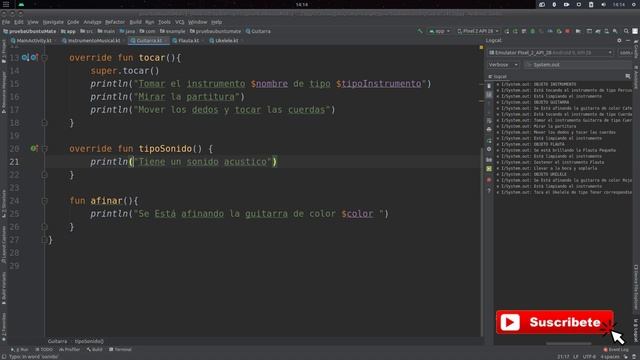The width and height of the screenshot is (640, 360).
Task: Open the File menu
Action: tap(6, 22)
